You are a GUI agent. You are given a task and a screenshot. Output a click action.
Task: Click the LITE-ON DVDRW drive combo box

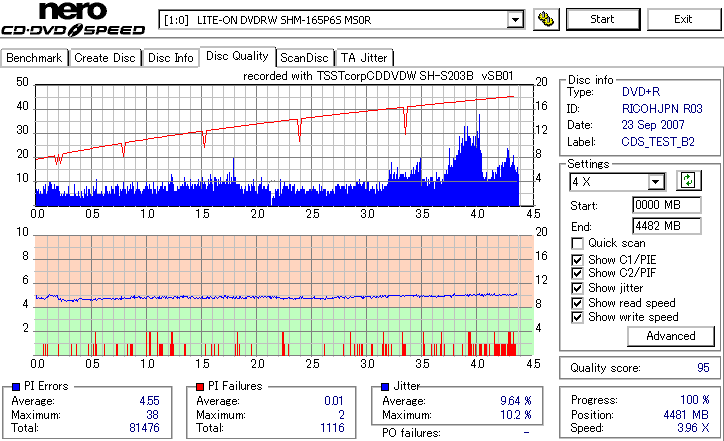click(341, 20)
